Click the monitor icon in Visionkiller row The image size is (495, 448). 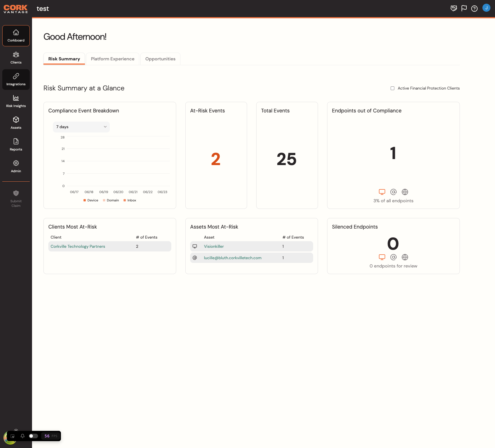pos(195,246)
